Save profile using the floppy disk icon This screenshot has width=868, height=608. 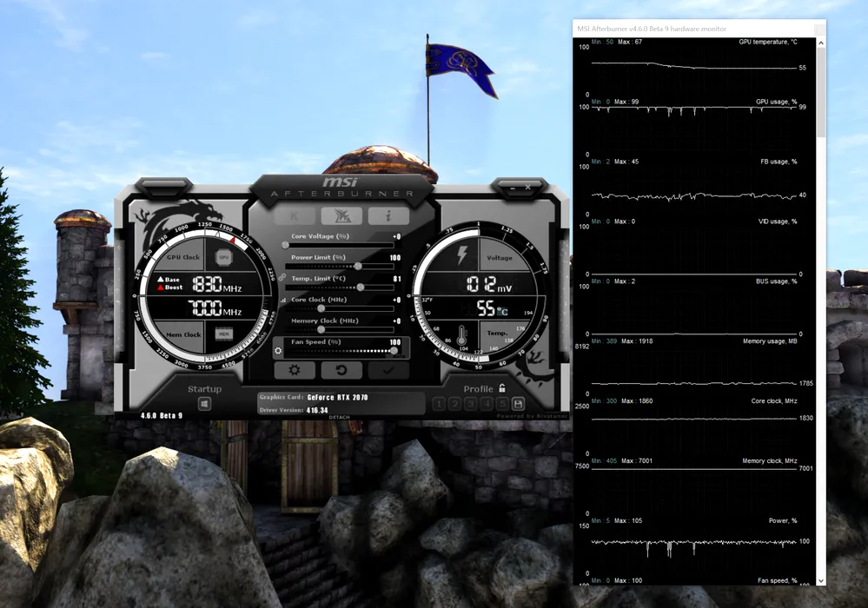[x=519, y=404]
